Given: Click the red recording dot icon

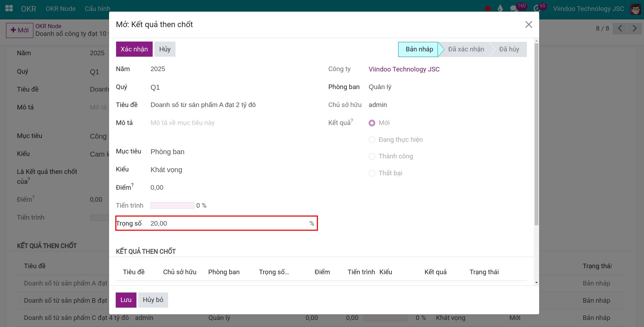Looking at the screenshot, I should (x=487, y=8).
